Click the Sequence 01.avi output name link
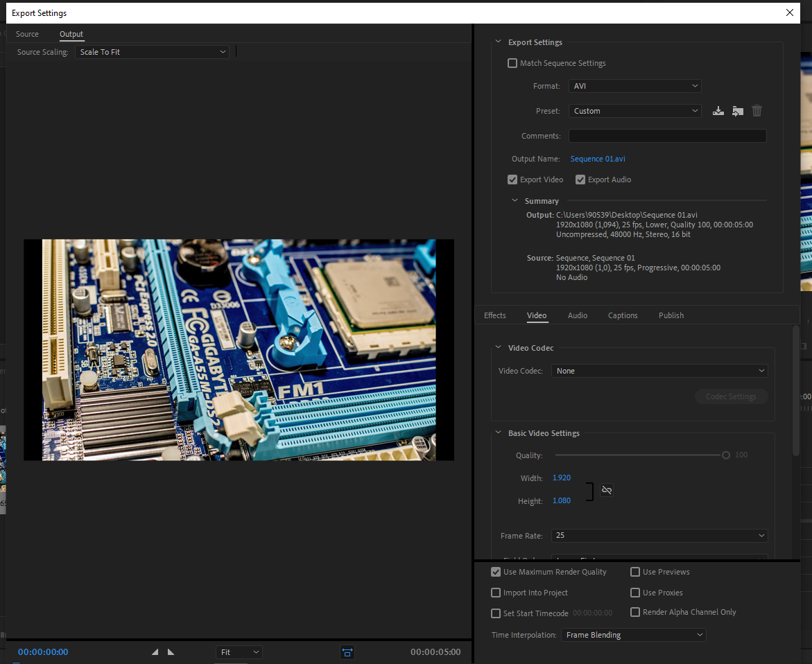Screen dimensions: 812x664 point(598,159)
